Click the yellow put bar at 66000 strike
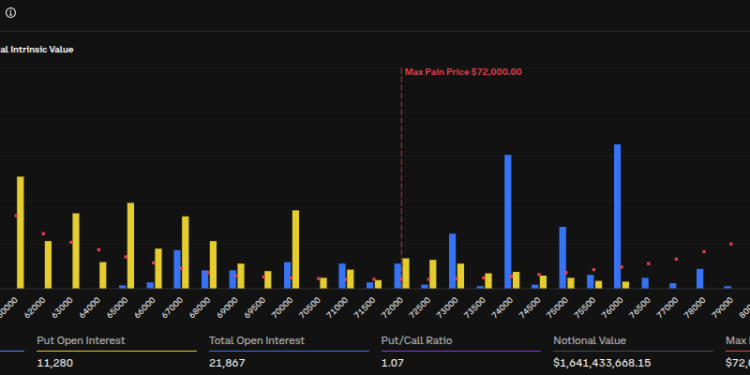This screenshot has height=375, width=750. click(x=158, y=268)
